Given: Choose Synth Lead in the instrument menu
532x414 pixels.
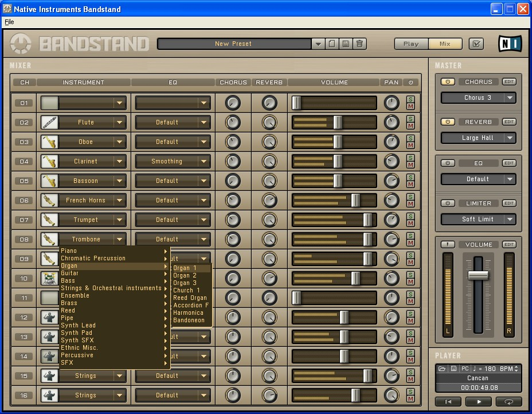Looking at the screenshot, I should [x=79, y=325].
